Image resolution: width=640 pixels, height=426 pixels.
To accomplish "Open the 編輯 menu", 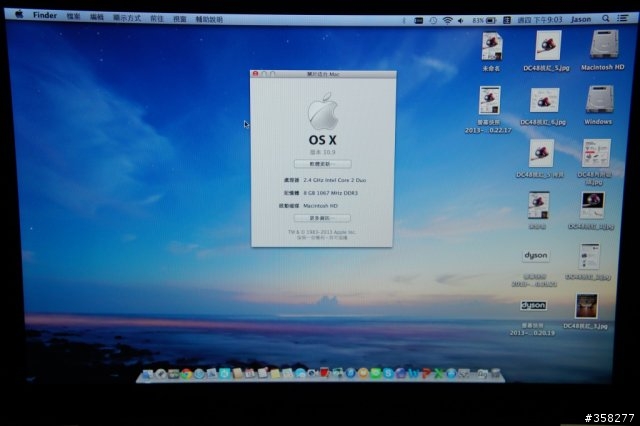I will click(97, 17).
